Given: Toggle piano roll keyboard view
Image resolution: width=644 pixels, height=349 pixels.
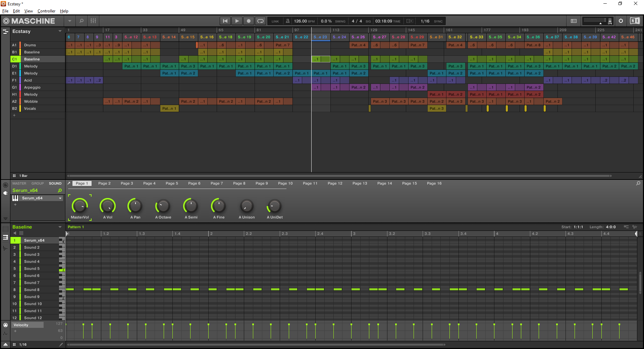Looking at the screenshot, I should pyautogui.click(x=15, y=198).
